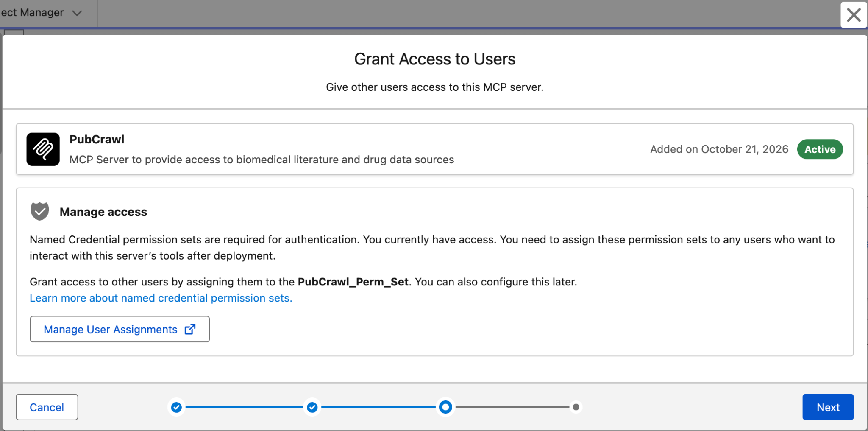
Task: Select the current third wizard step
Action: (x=445, y=407)
